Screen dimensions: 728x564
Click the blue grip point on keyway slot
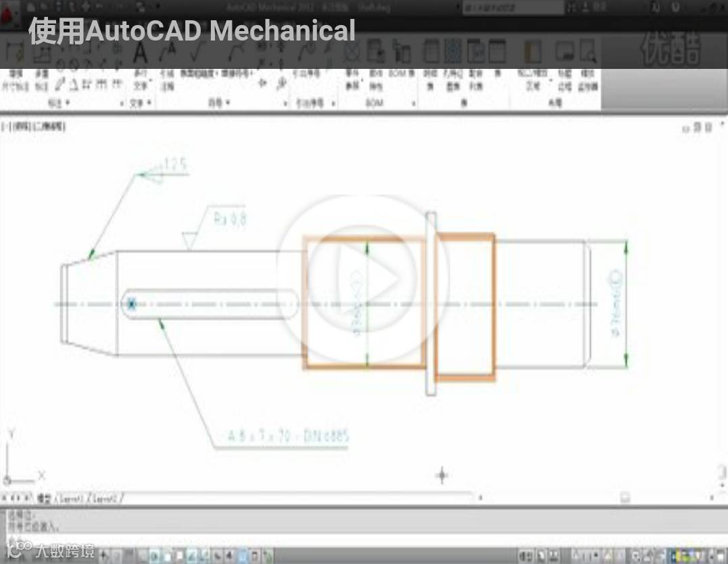click(131, 304)
